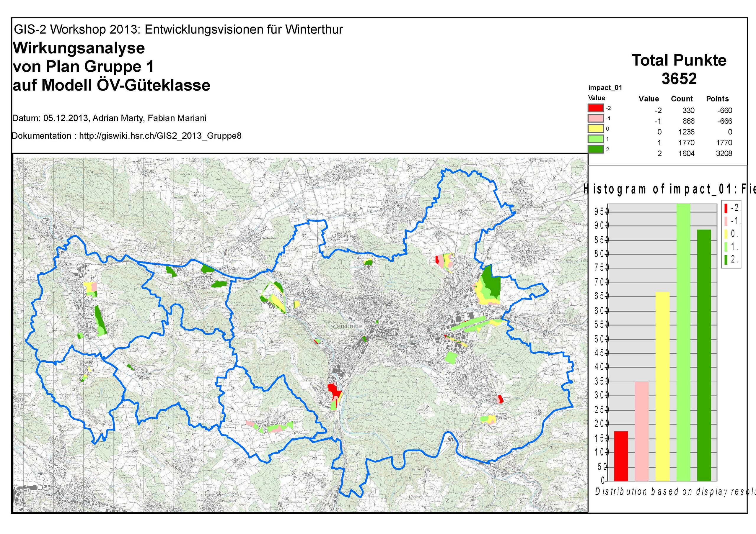Select the dark green histogram bar
Image resolution: width=756 pixels, height=534 pixels.
pyautogui.click(x=704, y=355)
